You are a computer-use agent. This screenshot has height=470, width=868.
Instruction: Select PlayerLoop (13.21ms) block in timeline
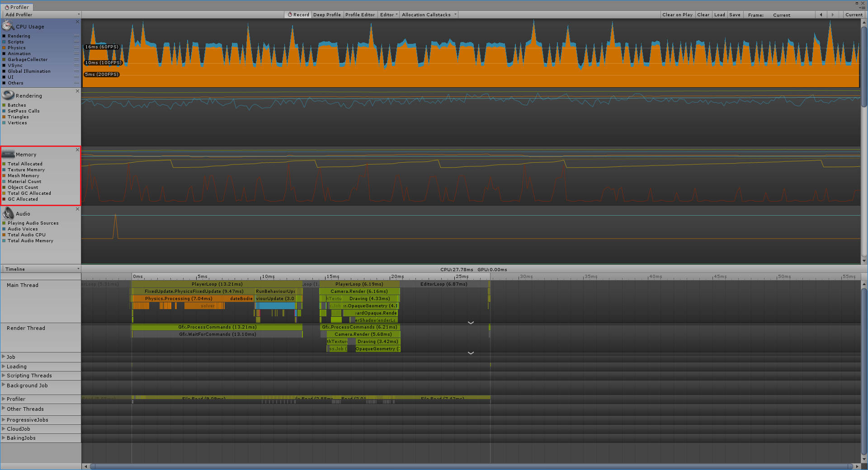click(217, 284)
